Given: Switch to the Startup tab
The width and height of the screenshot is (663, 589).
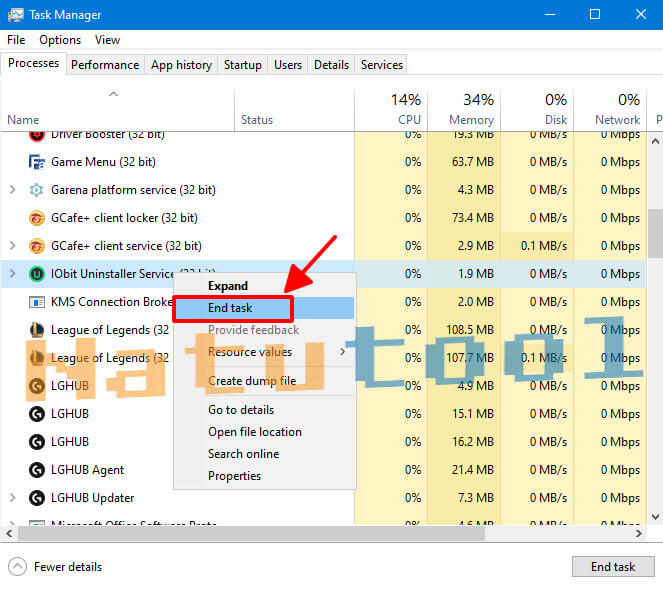Looking at the screenshot, I should 243,65.
